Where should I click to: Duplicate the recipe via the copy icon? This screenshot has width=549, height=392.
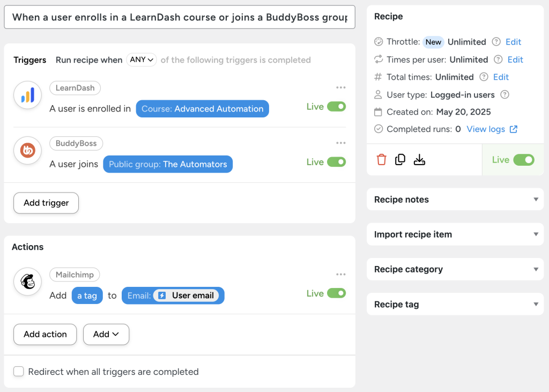400,160
